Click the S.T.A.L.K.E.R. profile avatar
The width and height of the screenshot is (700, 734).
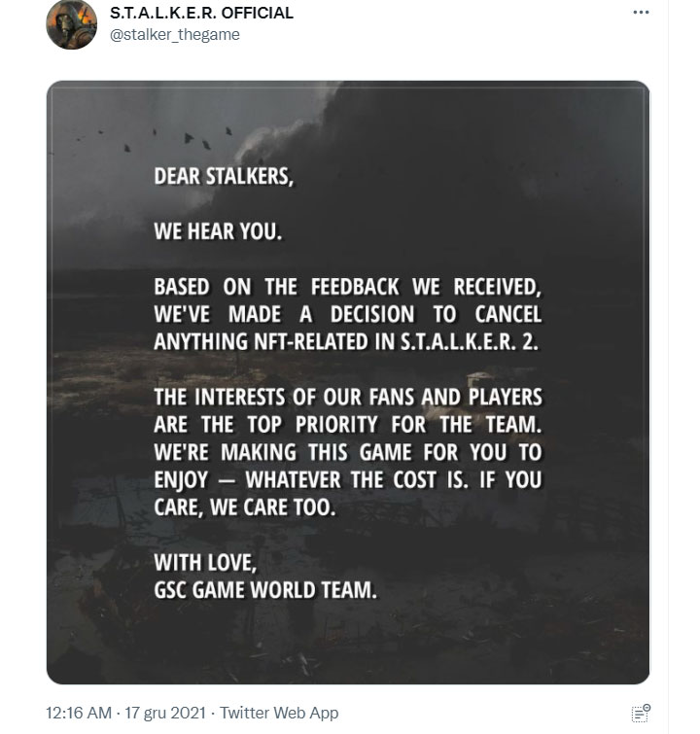click(72, 24)
